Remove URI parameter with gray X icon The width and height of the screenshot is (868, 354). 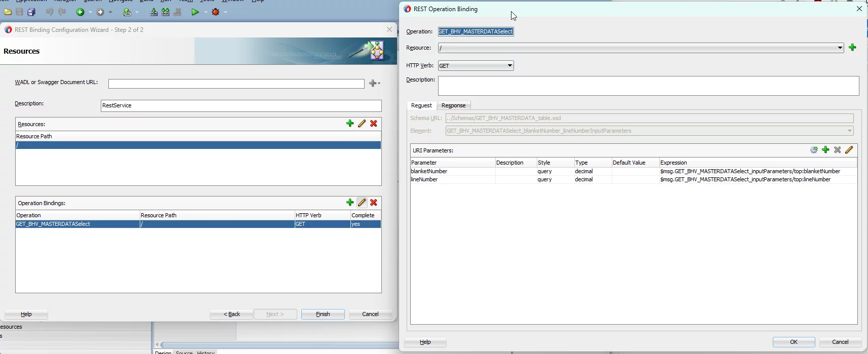point(838,150)
